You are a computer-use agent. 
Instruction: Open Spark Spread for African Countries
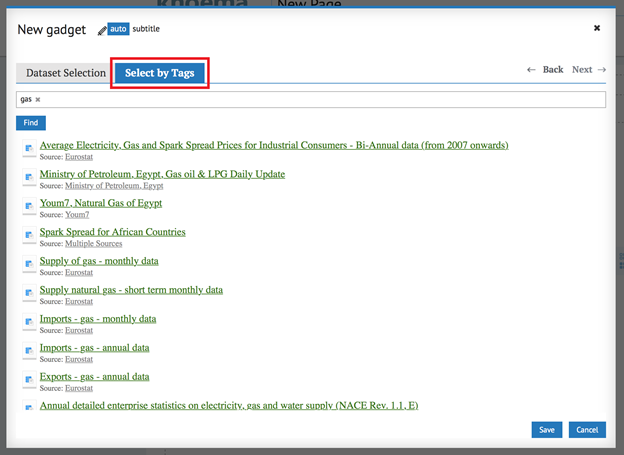pyautogui.click(x=113, y=232)
